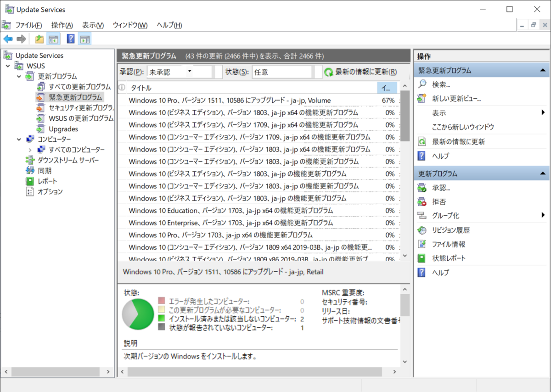The height and width of the screenshot is (392, 551).
Task: Select Windows 10 Education バージョン 1703 row
Action: (x=259, y=211)
